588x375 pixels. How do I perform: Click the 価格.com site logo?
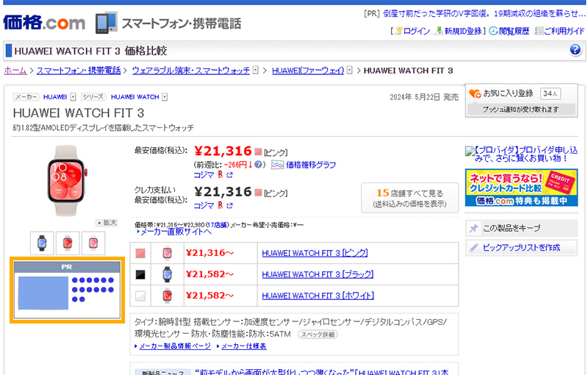pos(44,22)
